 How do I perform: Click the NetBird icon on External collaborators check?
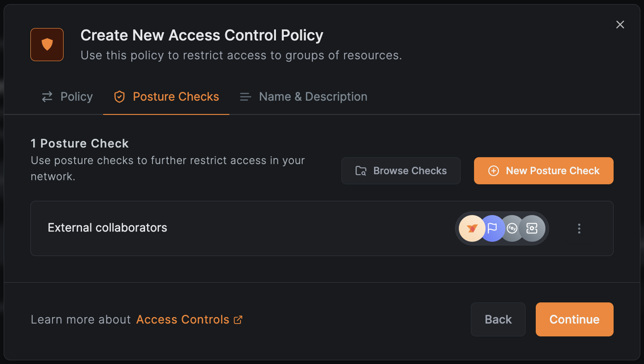pyautogui.click(x=472, y=228)
